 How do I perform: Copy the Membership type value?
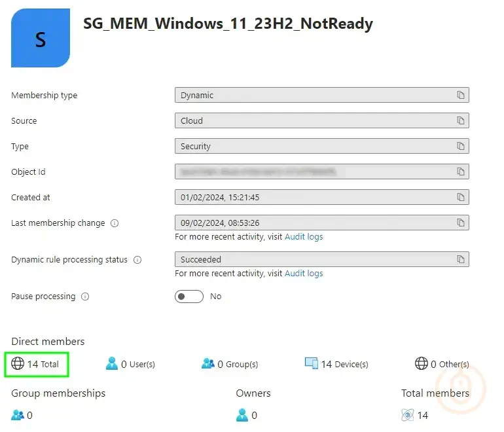461,96
